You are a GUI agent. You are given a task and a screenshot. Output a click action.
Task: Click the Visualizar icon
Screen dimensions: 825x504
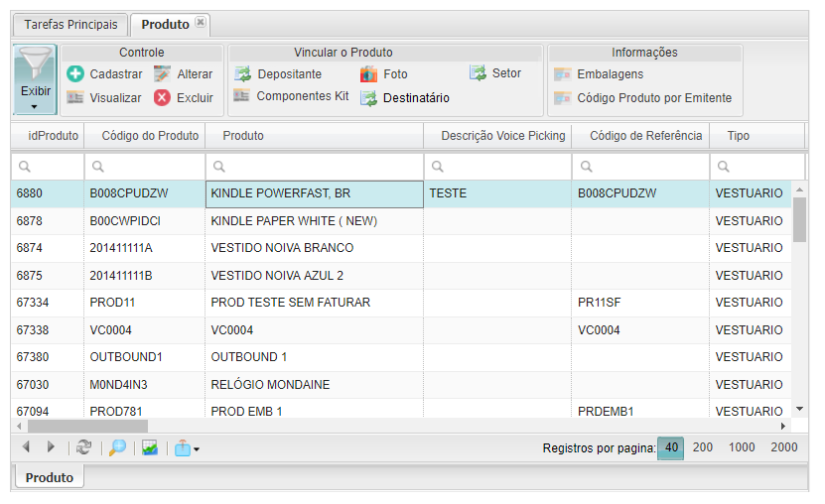pos(75,97)
